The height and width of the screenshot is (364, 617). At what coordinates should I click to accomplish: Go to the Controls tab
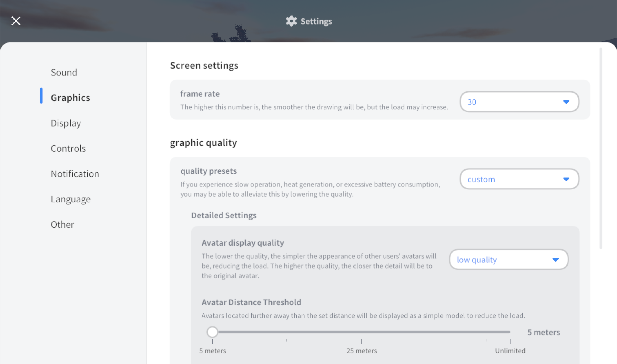click(x=68, y=148)
